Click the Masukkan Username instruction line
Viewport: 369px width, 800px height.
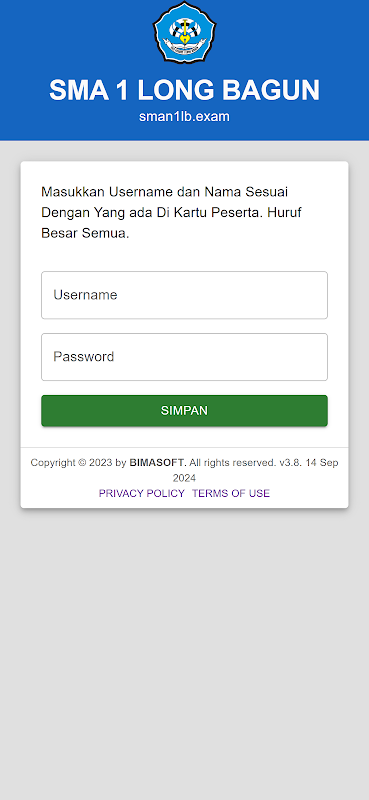[x=164, y=192]
